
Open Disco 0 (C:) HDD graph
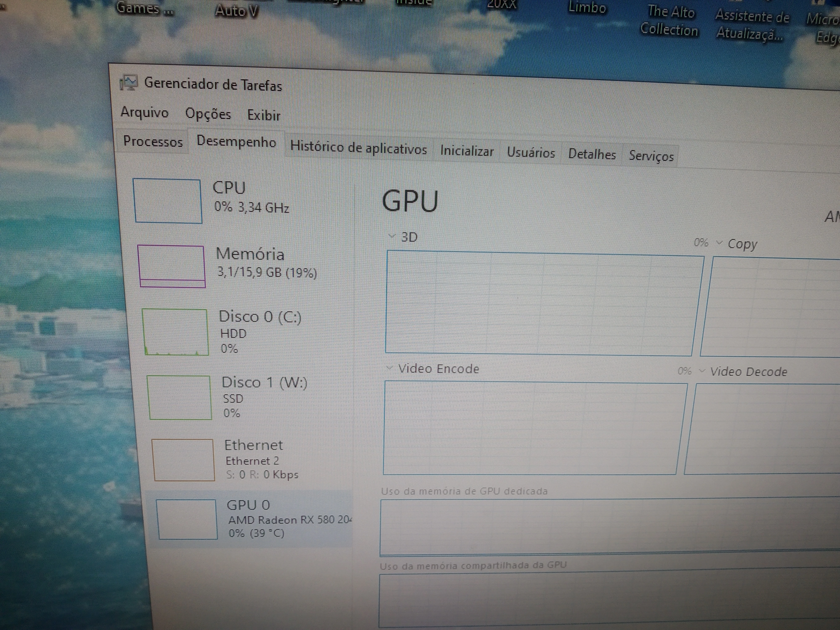click(175, 332)
